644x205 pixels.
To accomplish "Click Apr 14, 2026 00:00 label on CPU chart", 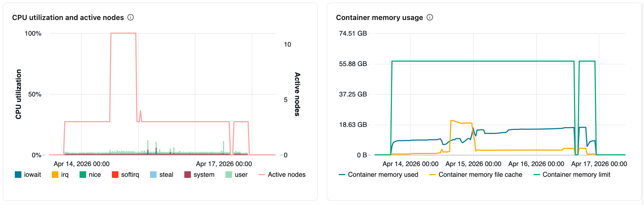I will 81,164.
